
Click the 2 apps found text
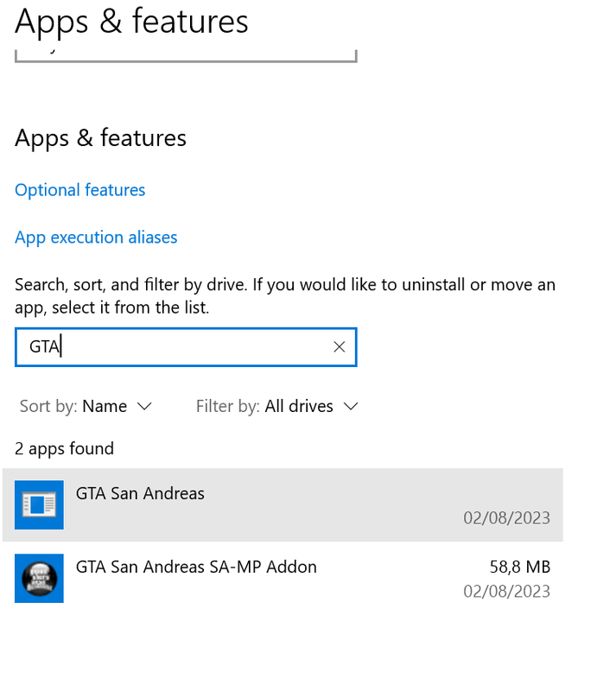coord(65,448)
